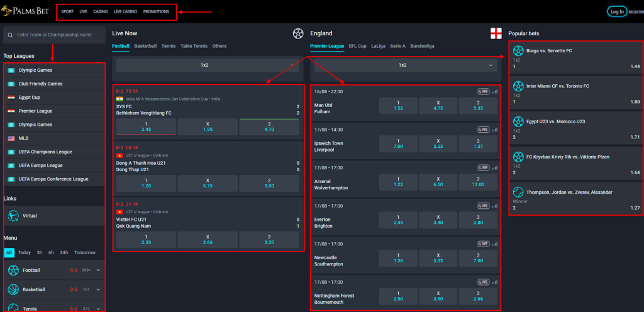Click the Football sport icon in Menu
The image size is (644, 312).
13,270
